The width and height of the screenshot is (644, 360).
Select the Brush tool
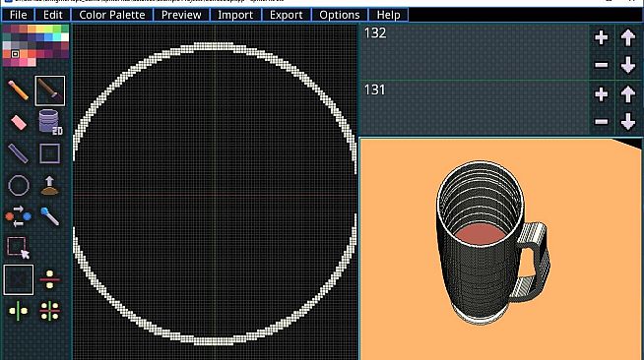49,90
